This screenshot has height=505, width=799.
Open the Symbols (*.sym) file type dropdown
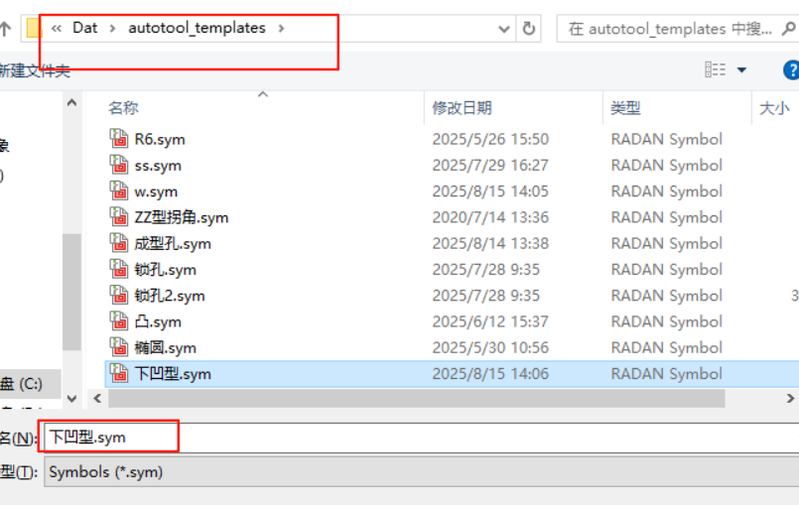point(421,472)
